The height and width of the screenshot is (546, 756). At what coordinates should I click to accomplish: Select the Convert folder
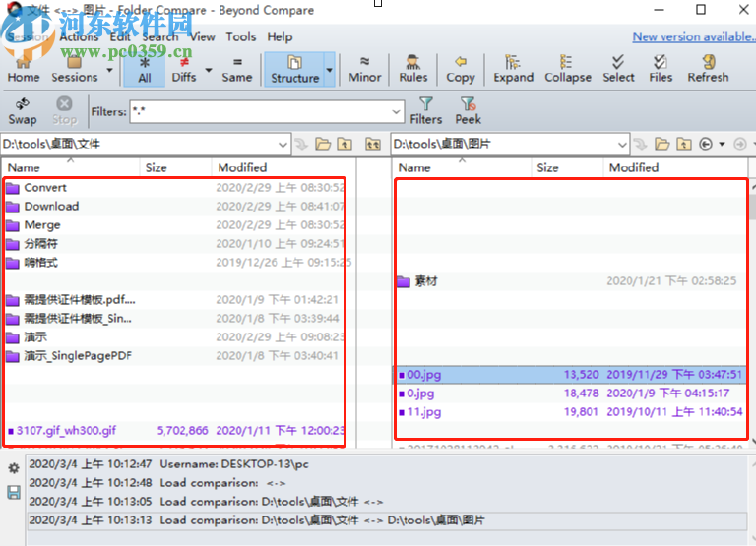pyautogui.click(x=45, y=188)
